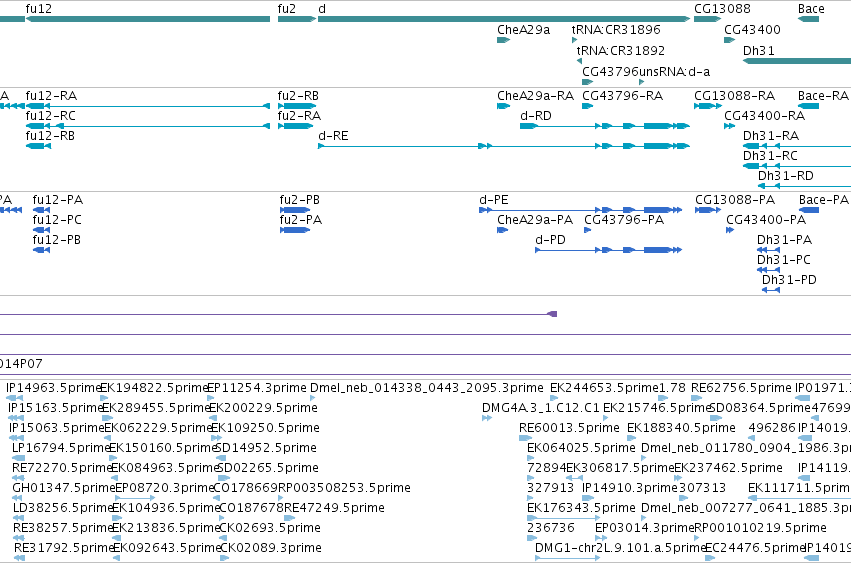Click the Dh31-PC protein label

[784, 260]
